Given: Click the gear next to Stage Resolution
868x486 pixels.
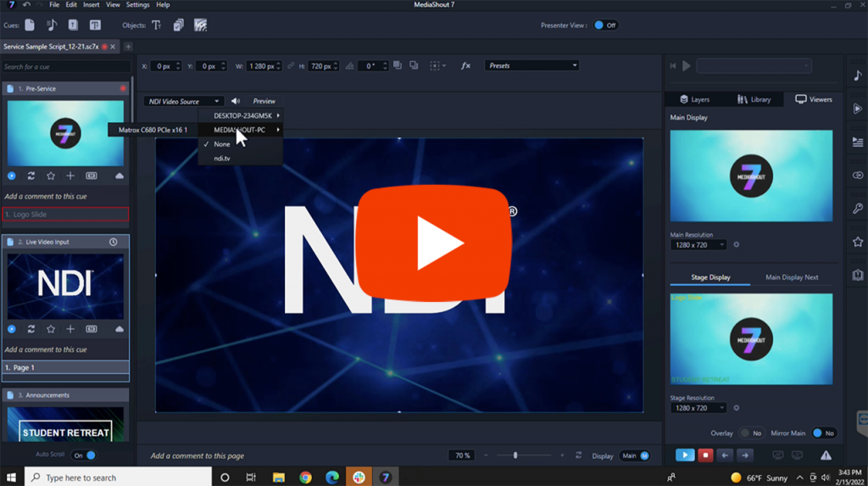Looking at the screenshot, I should pos(737,408).
